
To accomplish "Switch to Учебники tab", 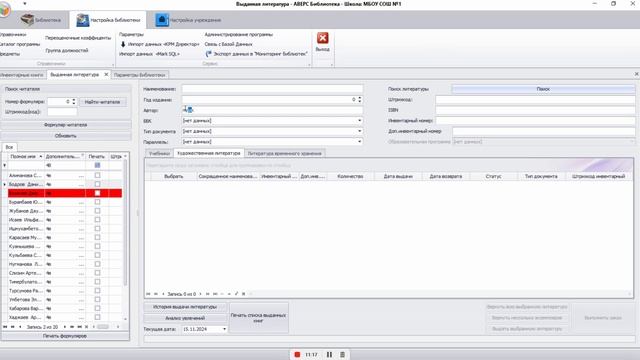I will (x=159, y=153).
